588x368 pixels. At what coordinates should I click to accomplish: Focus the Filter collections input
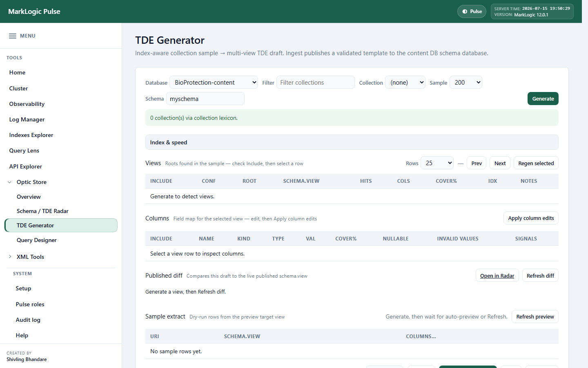pos(315,82)
